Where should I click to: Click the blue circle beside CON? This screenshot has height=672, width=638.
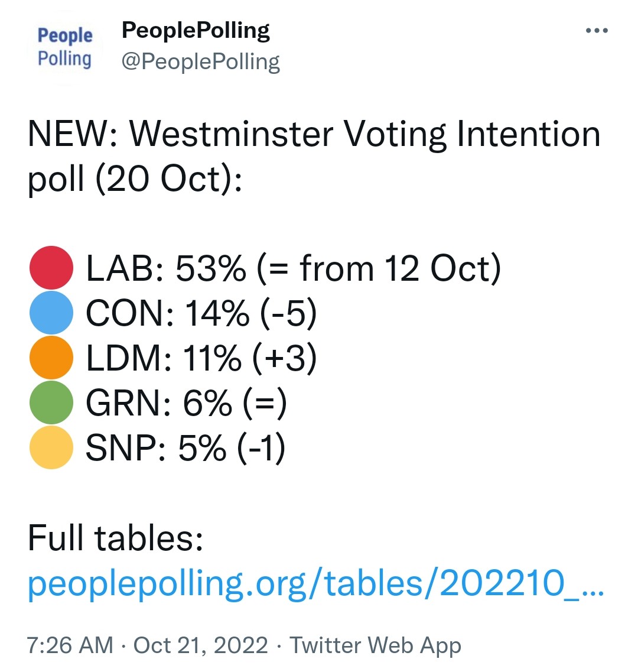(x=51, y=313)
